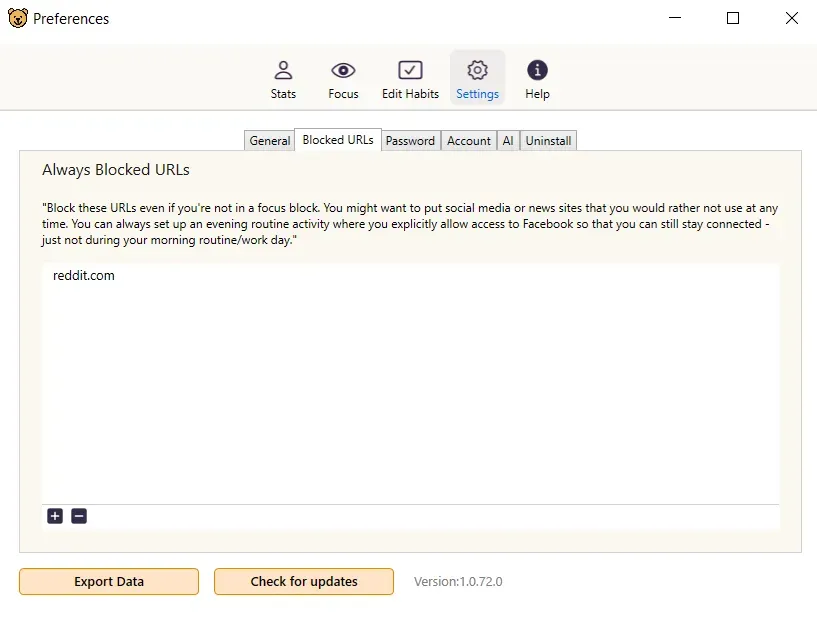
Task: Click Check for updates button
Action: [304, 582]
